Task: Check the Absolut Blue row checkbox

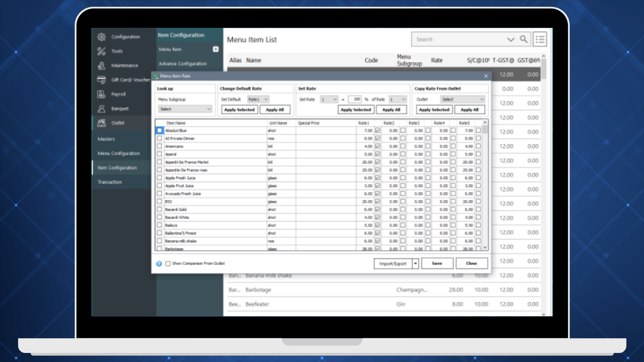Action: click(x=160, y=130)
